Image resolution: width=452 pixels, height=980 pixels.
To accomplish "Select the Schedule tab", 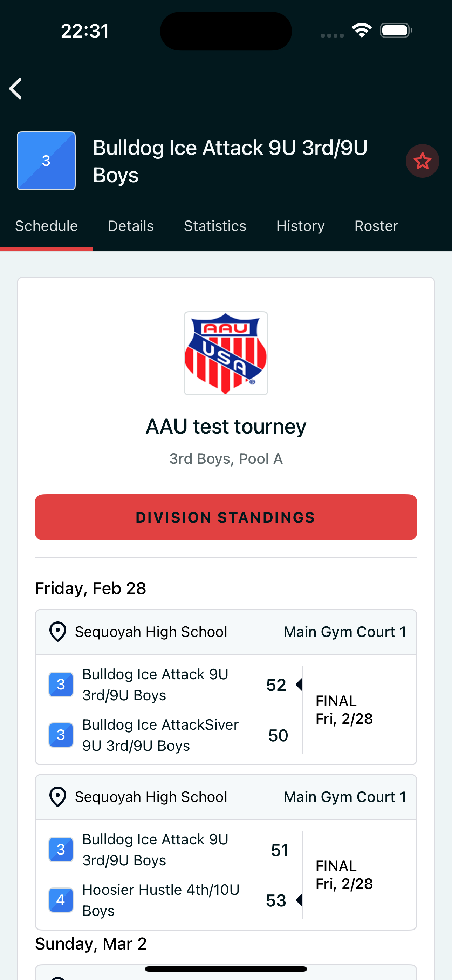I will tap(46, 226).
